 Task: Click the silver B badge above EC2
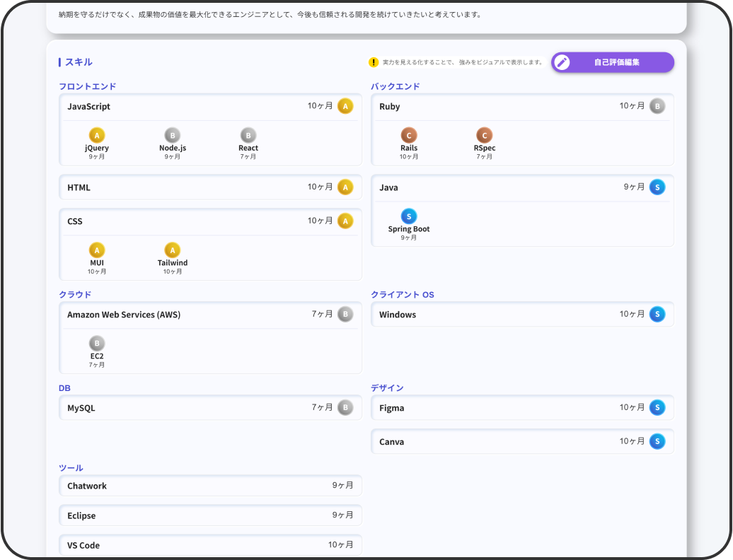tap(97, 344)
